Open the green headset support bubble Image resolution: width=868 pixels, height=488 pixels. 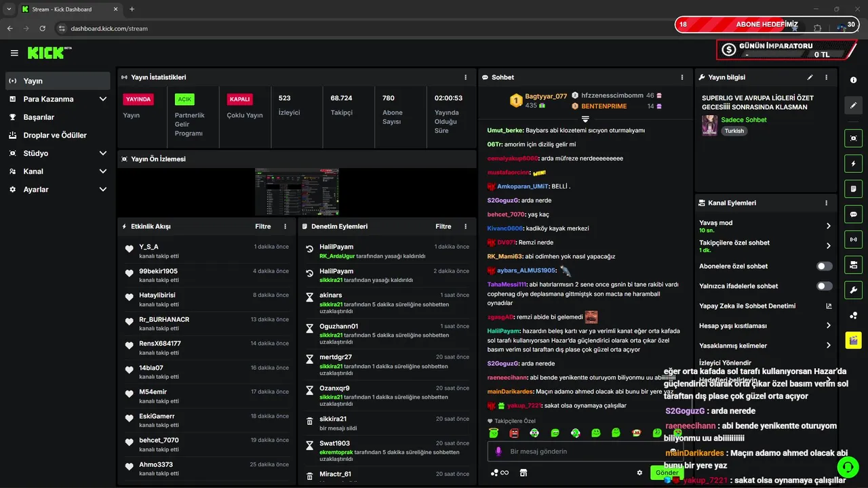coord(848,467)
